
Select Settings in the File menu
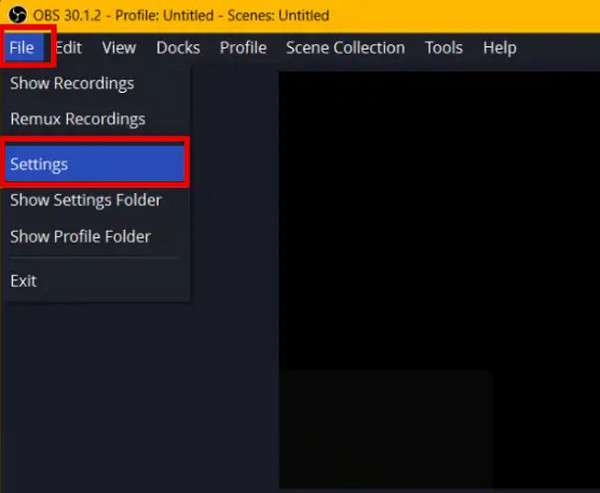point(95,164)
